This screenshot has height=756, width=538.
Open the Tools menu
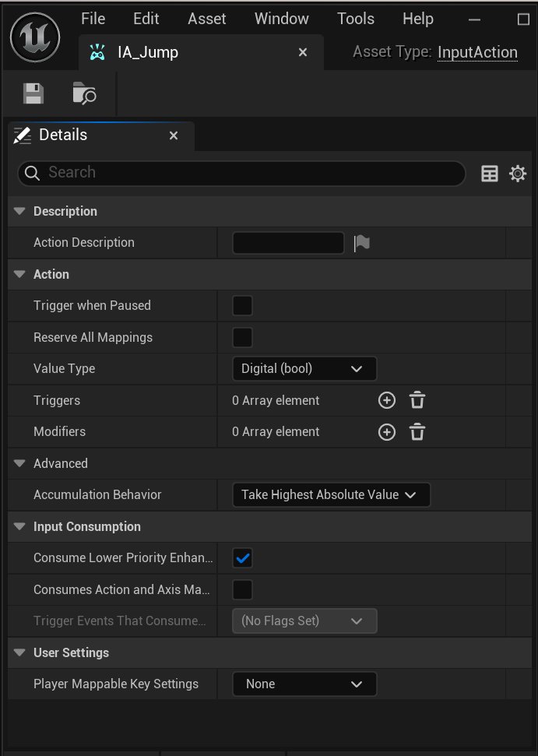click(x=356, y=19)
